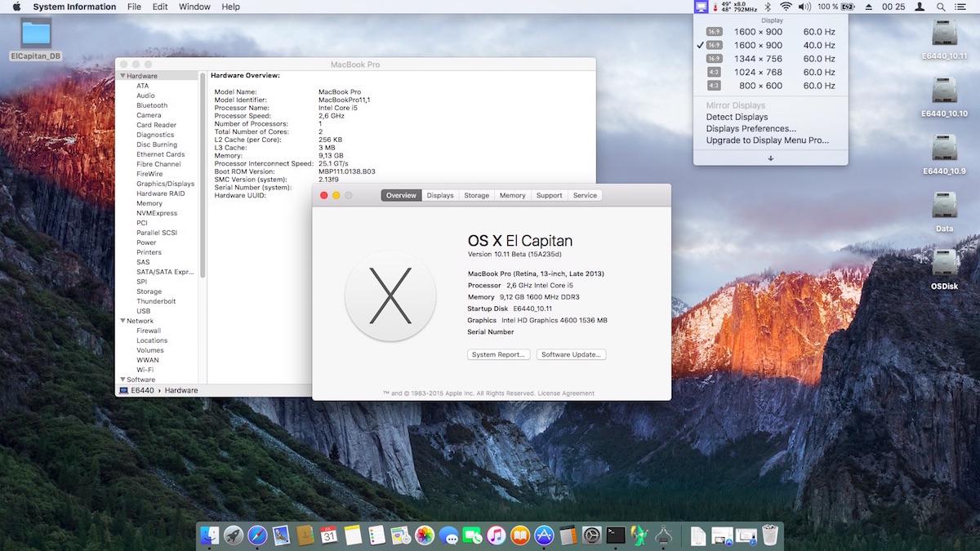Open the Window menu in menu bar
The height and width of the screenshot is (551, 980).
click(x=194, y=7)
